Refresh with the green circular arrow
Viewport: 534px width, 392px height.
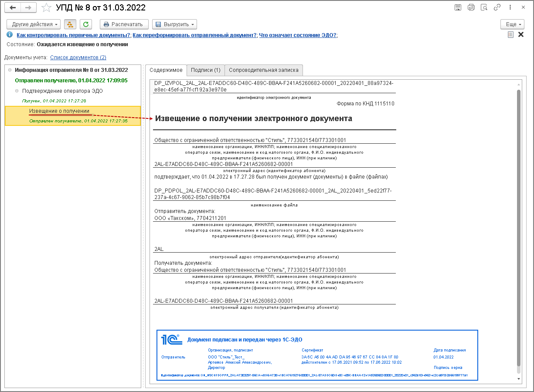click(x=85, y=24)
